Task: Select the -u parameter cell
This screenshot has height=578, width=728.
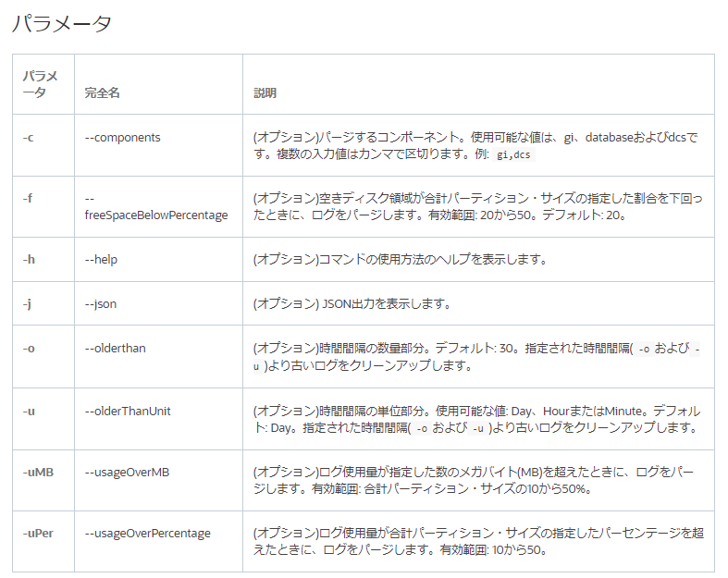Action: 43,419
